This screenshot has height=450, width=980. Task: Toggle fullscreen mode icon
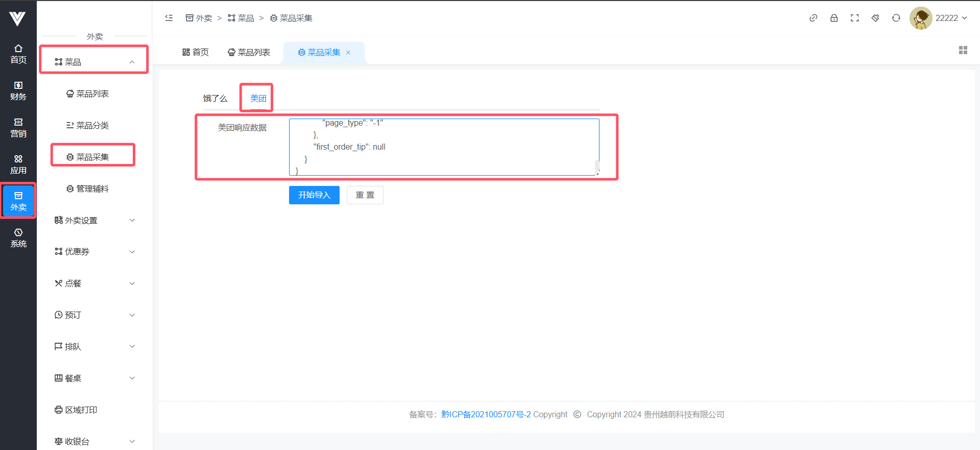coord(854,18)
